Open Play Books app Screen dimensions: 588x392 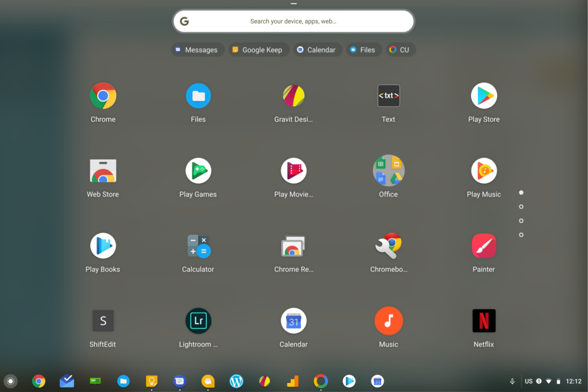pos(103,246)
